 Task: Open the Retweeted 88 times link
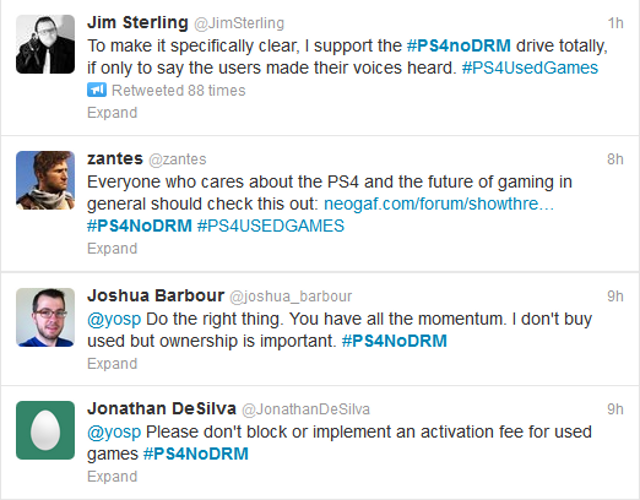click(x=178, y=91)
